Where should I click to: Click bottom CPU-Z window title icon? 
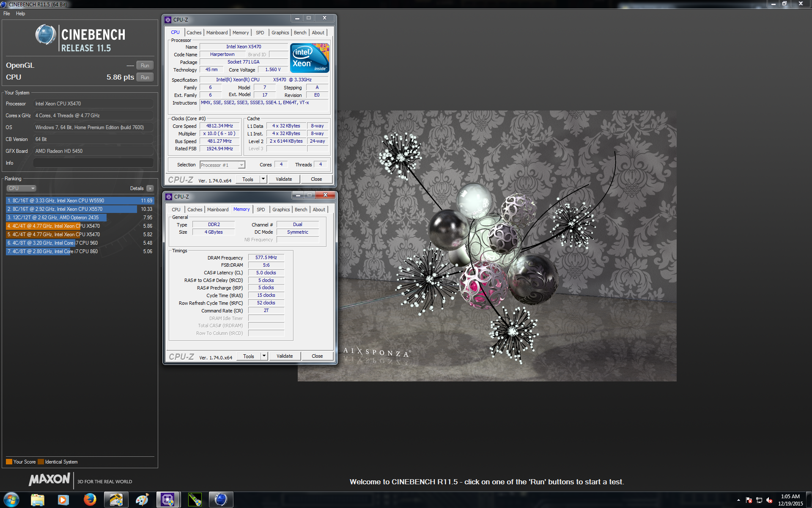point(169,196)
